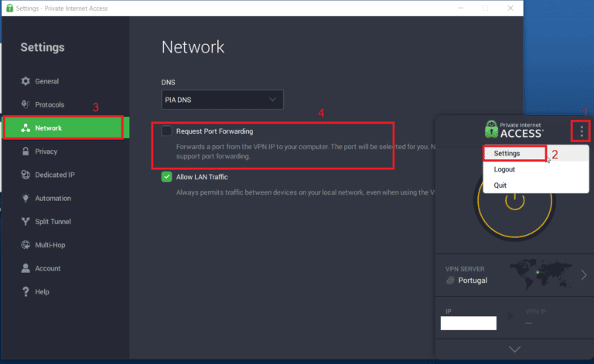This screenshot has height=364, width=594.
Task: Open the Help section in sidebar
Action: tap(42, 292)
